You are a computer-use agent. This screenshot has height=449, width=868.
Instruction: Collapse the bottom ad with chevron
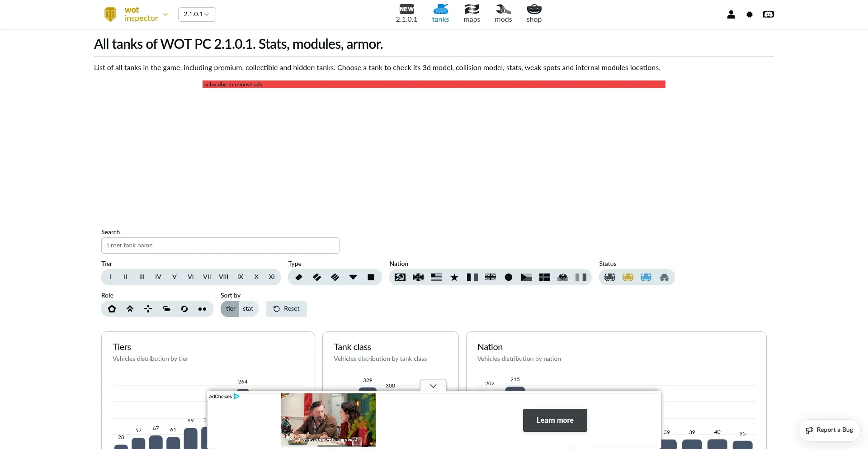pos(433,386)
